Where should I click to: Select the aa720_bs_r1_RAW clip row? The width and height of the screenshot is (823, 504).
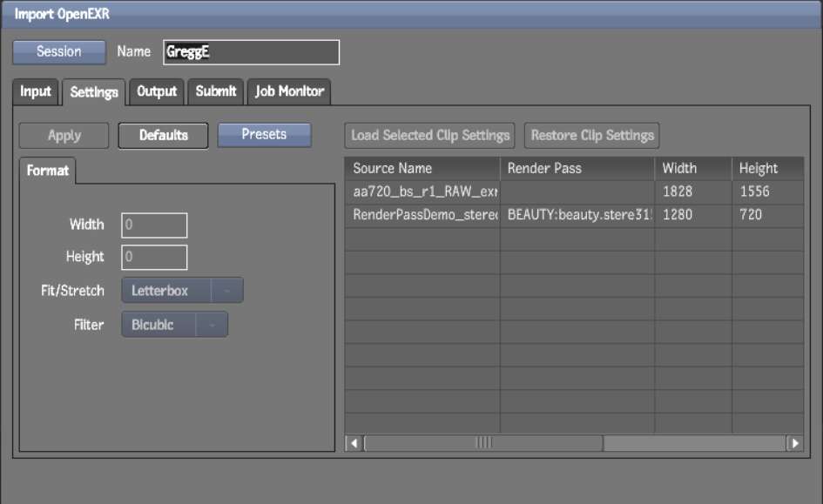pyautogui.click(x=424, y=192)
